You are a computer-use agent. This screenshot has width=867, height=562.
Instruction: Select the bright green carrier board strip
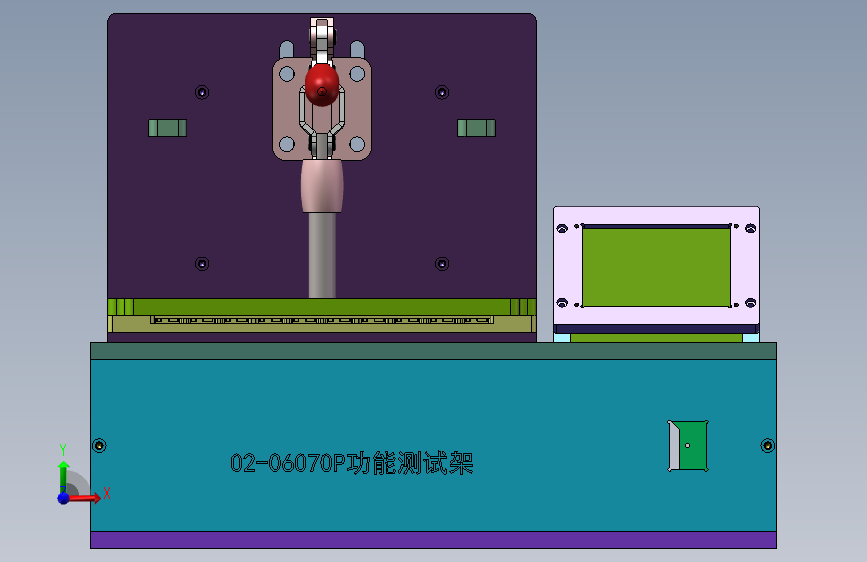[322, 306]
